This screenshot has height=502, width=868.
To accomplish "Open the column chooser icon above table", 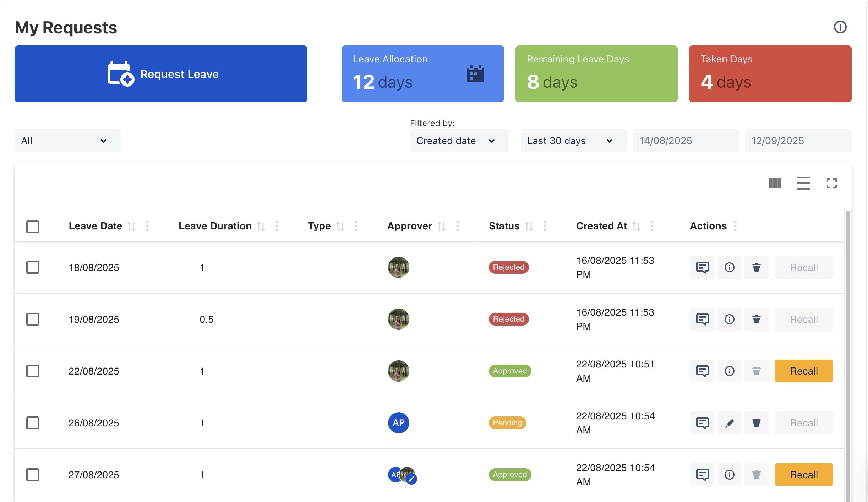I will point(775,183).
